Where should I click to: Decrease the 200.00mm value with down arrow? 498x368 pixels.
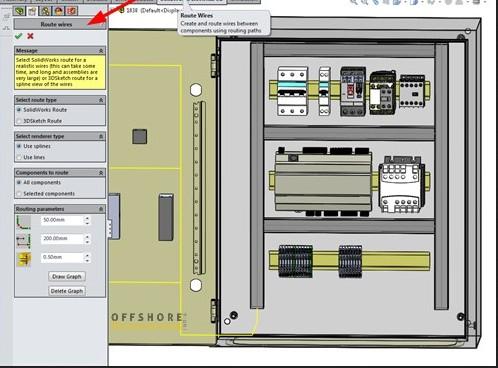[x=87, y=241]
